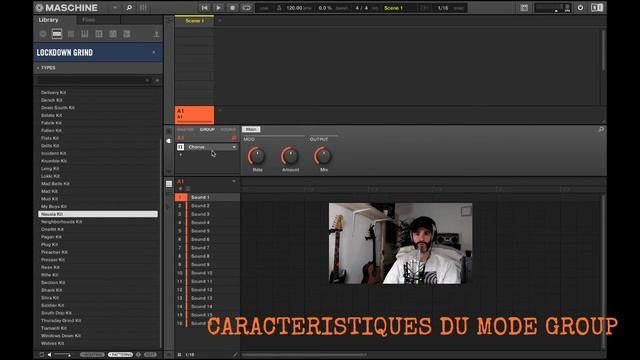Open the Main parameter page tab
Image resolution: width=640 pixels, height=360 pixels.
coord(251,129)
